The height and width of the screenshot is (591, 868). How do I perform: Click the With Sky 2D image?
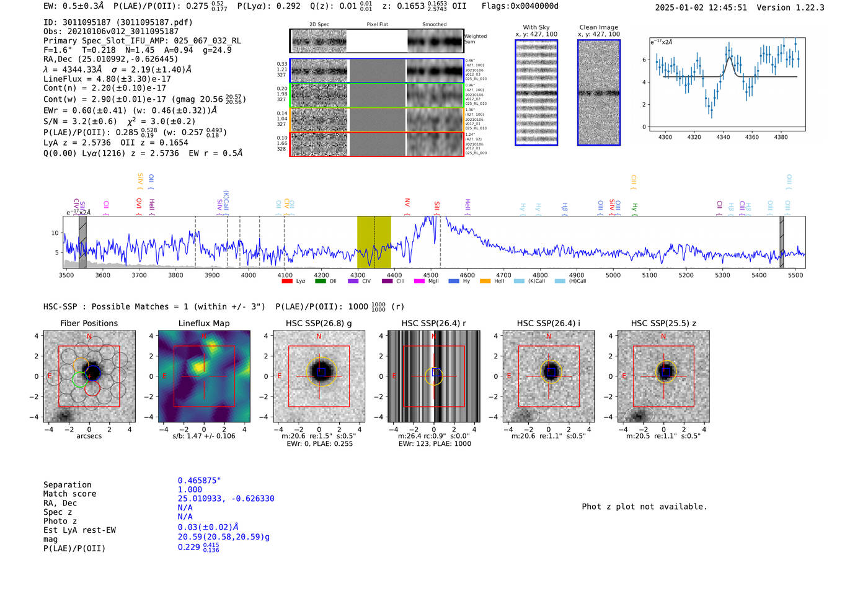[x=536, y=92]
